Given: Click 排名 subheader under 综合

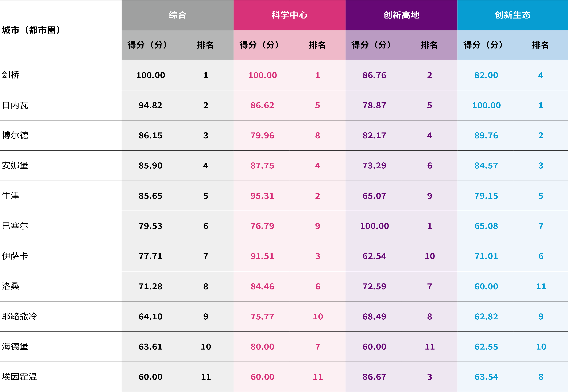Looking at the screenshot, I should coord(205,45).
